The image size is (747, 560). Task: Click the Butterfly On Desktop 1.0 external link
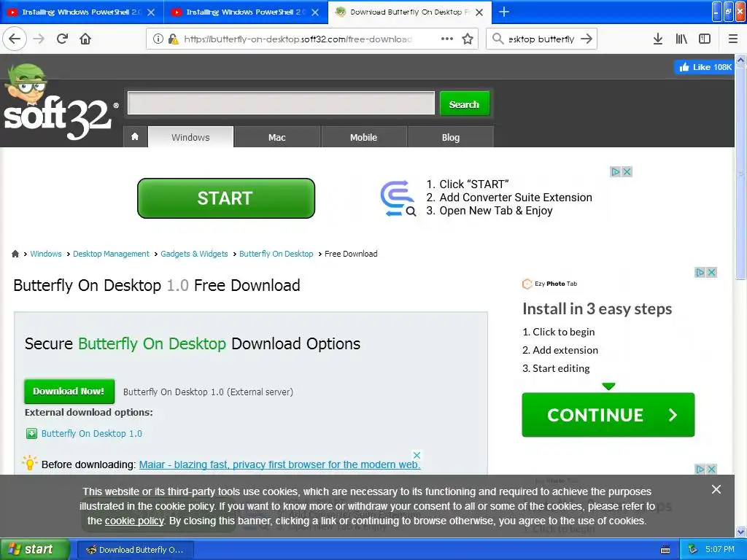(x=92, y=433)
